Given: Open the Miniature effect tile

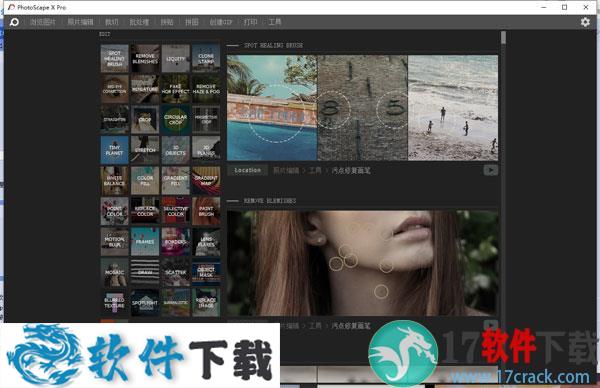Looking at the screenshot, I should click(145, 89).
